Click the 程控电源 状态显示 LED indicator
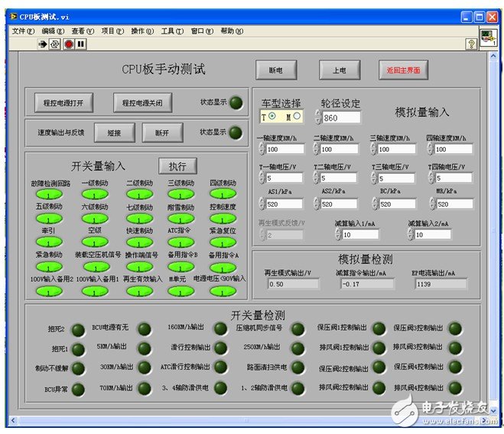 pyautogui.click(x=236, y=103)
